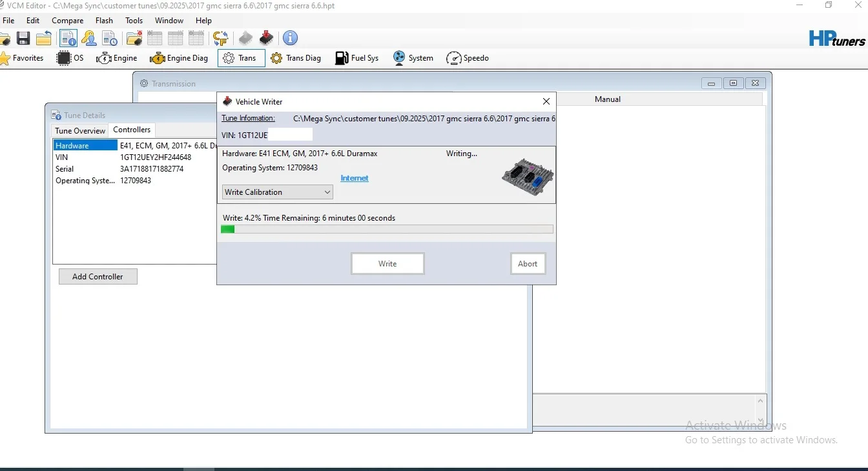
Task: Select the VIN row in Tune Details
Action: [x=134, y=157]
